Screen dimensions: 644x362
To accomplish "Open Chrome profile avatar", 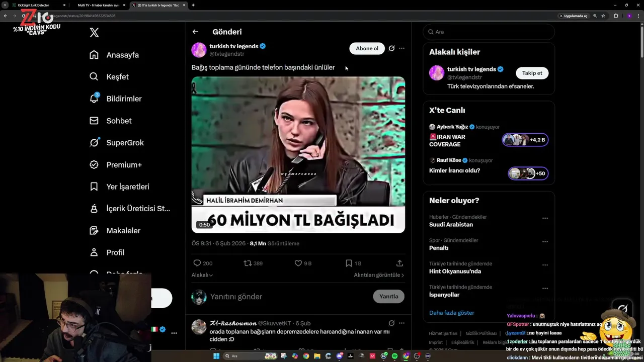I will [629, 16].
